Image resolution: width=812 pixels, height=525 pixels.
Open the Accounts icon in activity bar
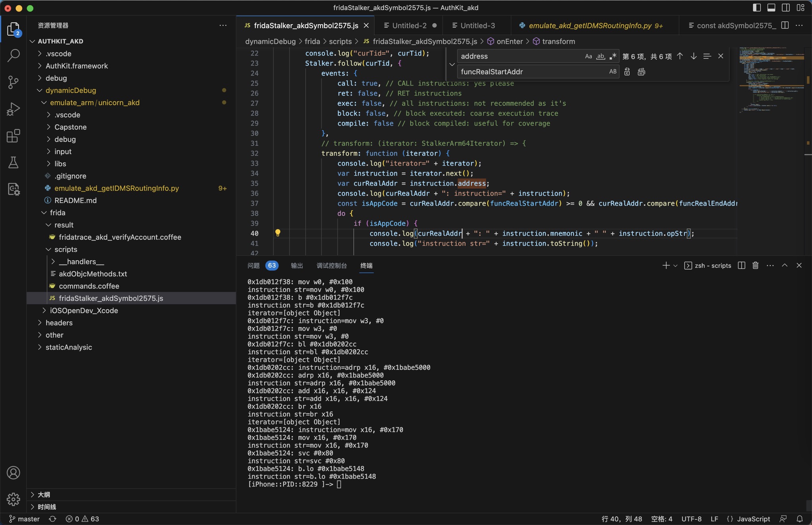13,473
